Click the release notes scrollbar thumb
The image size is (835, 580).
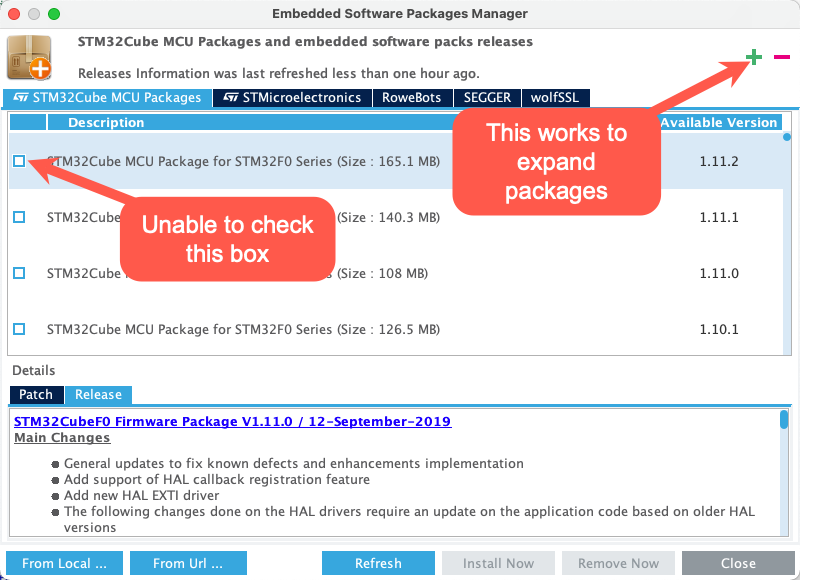coord(784,419)
